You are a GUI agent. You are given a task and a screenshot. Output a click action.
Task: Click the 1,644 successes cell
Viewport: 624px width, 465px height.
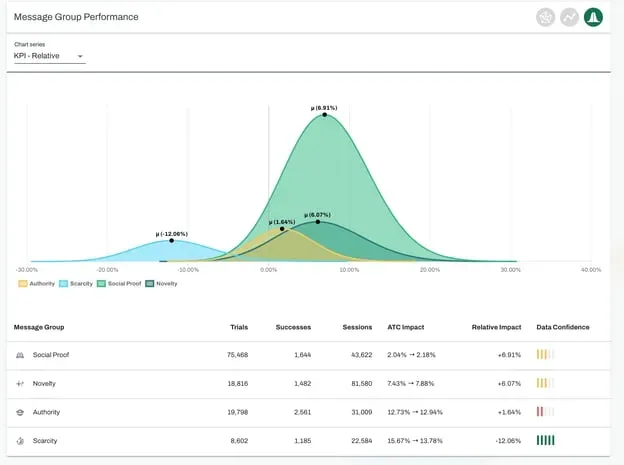tap(302, 355)
